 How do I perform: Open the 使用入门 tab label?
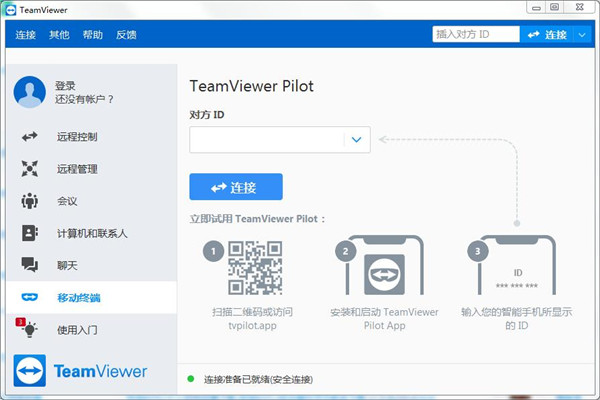click(77, 330)
